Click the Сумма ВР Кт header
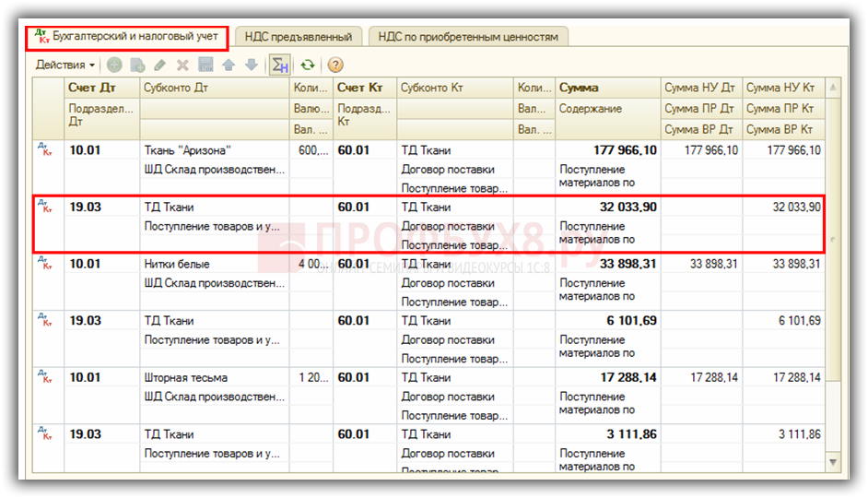868x498 pixels. (x=782, y=129)
